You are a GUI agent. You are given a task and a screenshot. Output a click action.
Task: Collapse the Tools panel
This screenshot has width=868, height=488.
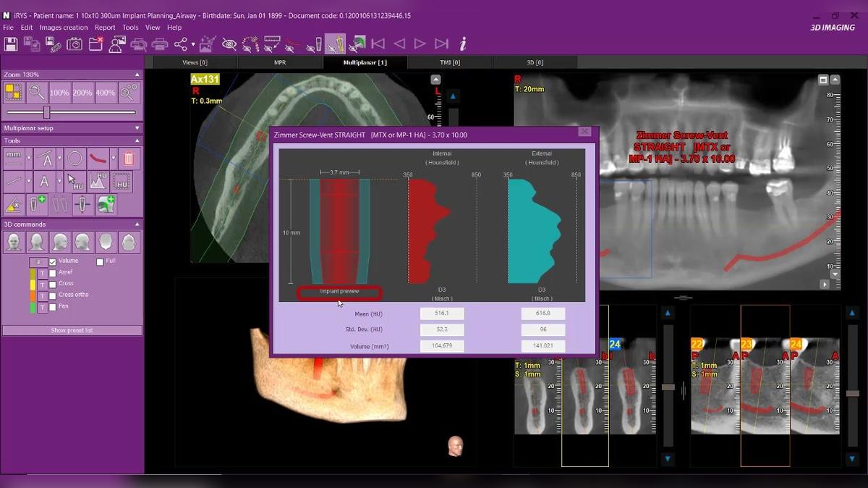(x=137, y=140)
